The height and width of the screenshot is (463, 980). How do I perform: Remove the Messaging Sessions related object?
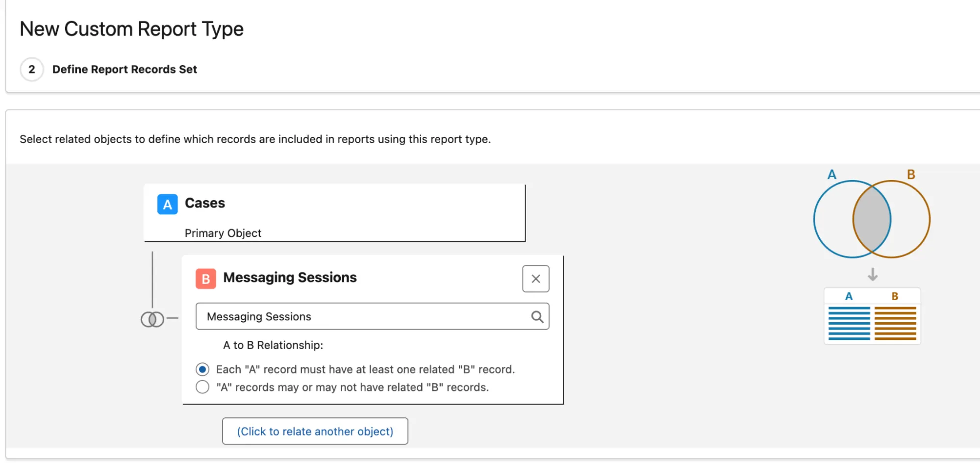535,279
